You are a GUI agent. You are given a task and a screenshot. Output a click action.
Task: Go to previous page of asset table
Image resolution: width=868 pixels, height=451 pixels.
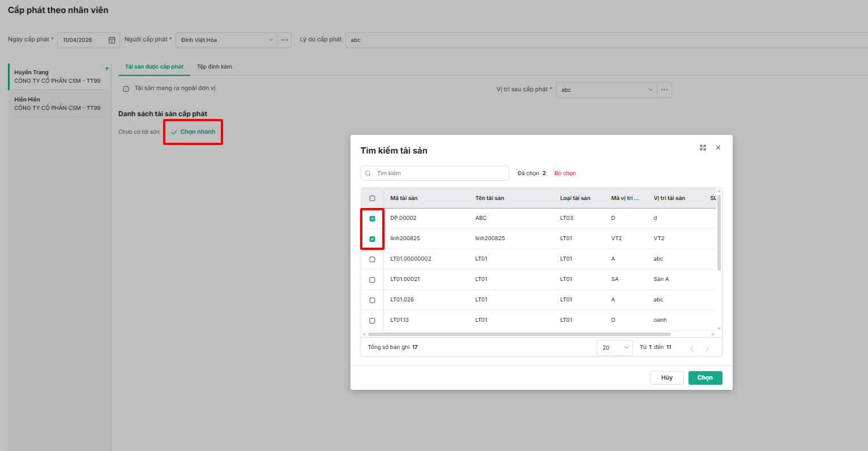[x=692, y=348]
